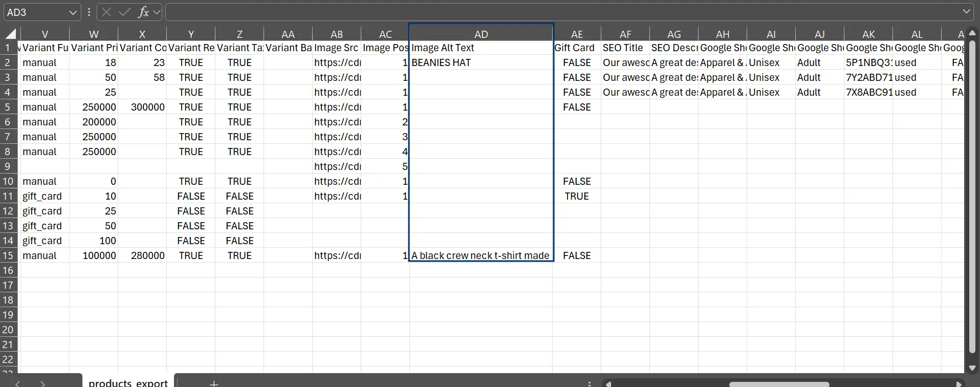Click the Gift Card TRUE cell in row 11
This screenshot has height=387, width=980.
tap(577, 196)
